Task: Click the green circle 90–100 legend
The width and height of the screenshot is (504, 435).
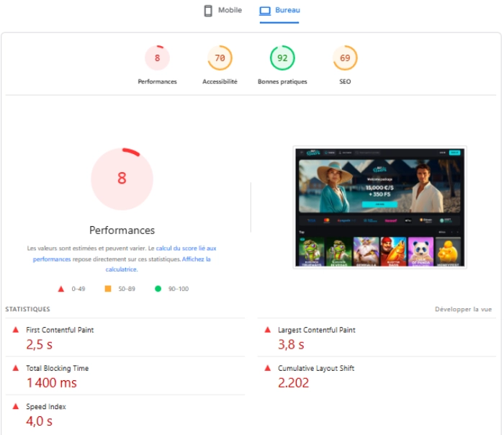Action: [158, 289]
